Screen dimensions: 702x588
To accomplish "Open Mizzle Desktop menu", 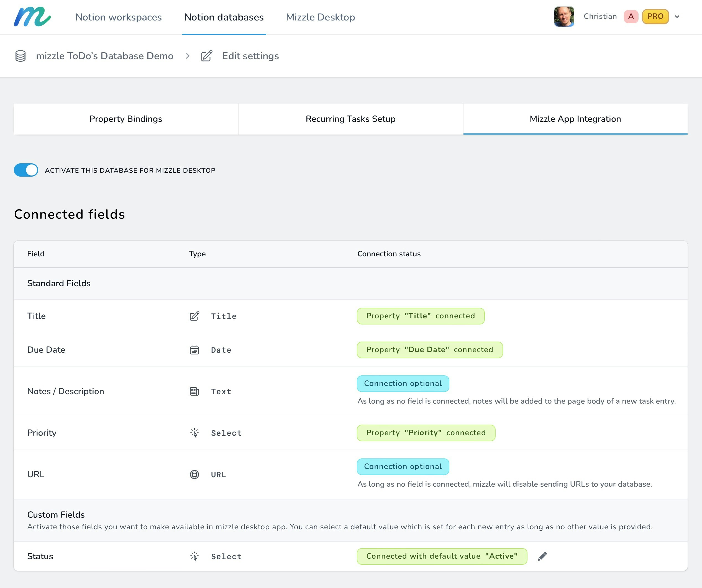I will pos(321,17).
